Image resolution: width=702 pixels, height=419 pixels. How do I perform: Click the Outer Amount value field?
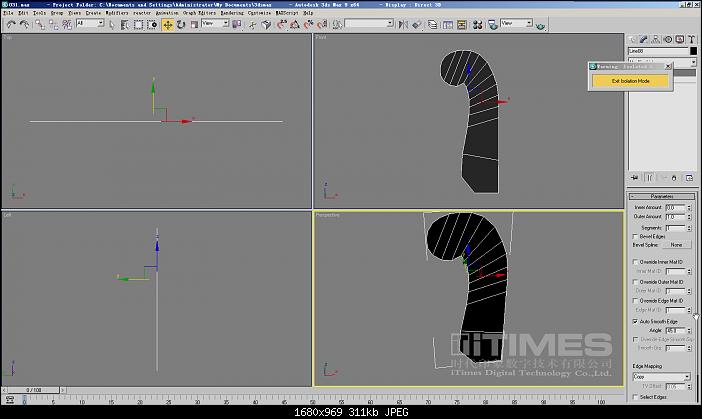(676, 217)
